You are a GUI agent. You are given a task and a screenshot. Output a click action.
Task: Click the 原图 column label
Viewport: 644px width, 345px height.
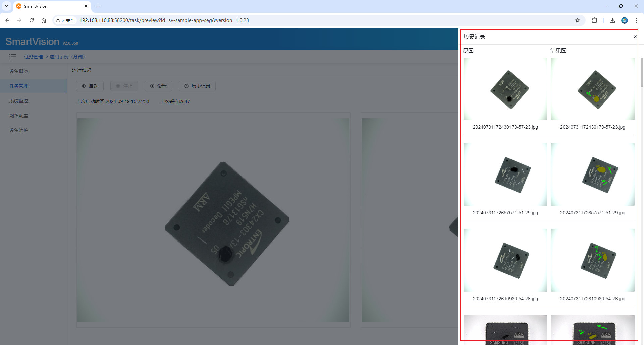pyautogui.click(x=468, y=50)
